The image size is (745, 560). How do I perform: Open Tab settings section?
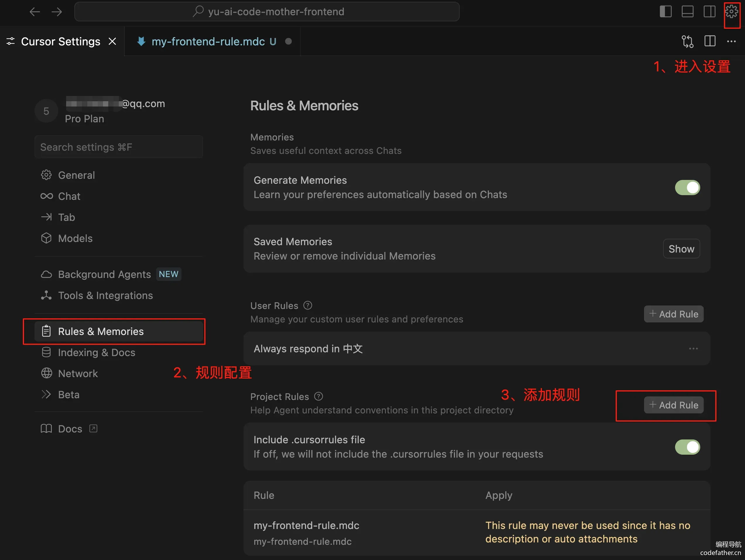pos(119,217)
